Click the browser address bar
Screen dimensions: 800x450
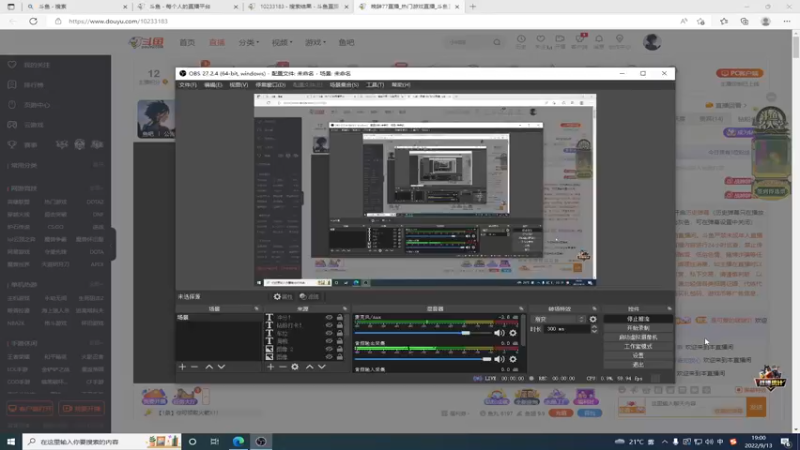(367, 21)
